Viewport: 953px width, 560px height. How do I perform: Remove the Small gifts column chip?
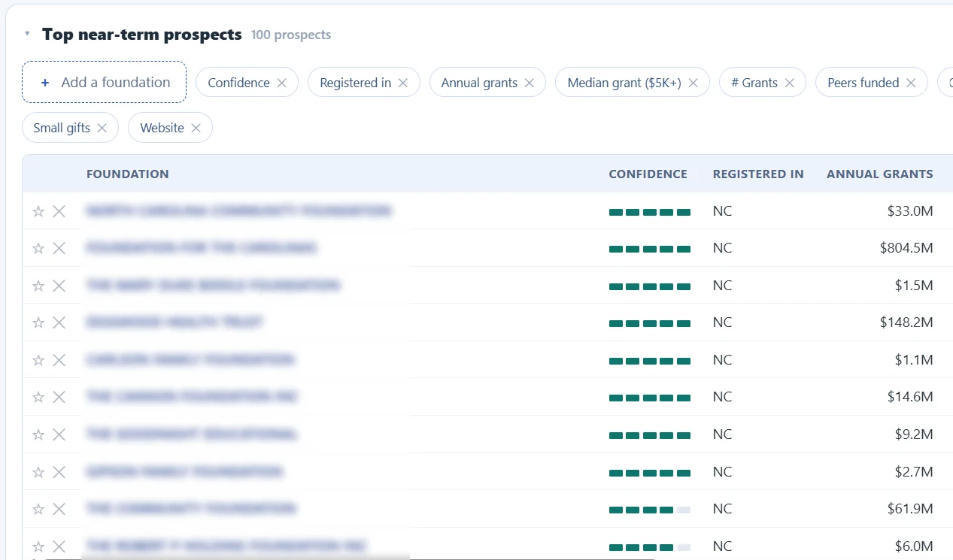coord(102,128)
